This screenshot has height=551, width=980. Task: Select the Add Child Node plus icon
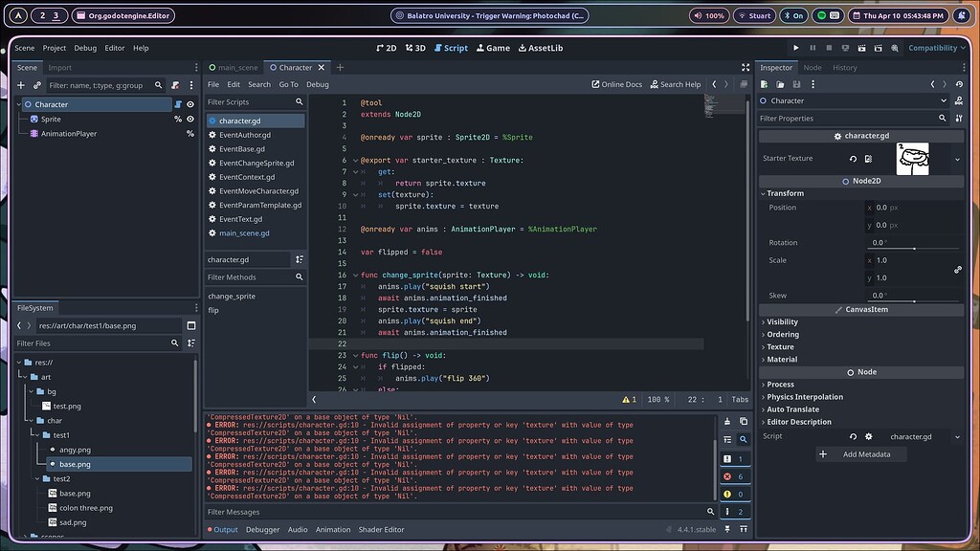point(20,85)
